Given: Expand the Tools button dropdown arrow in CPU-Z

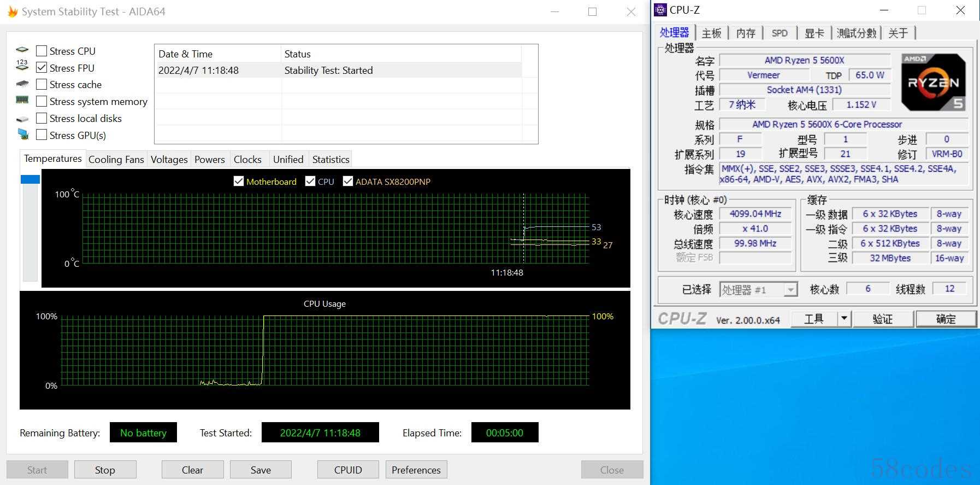Looking at the screenshot, I should point(844,318).
